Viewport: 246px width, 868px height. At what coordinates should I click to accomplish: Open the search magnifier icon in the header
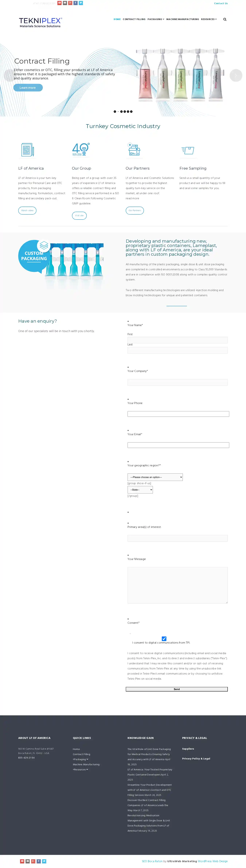225,19
